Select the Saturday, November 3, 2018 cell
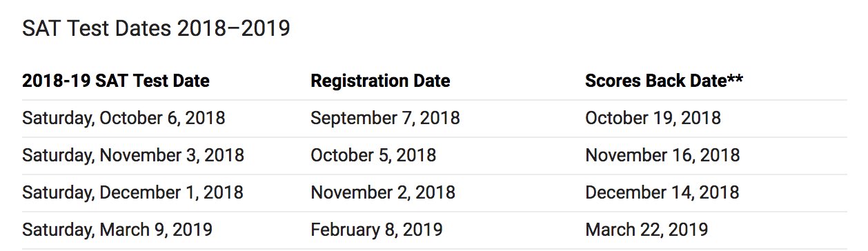Image resolution: width=868 pixels, height=251 pixels. click(x=133, y=155)
